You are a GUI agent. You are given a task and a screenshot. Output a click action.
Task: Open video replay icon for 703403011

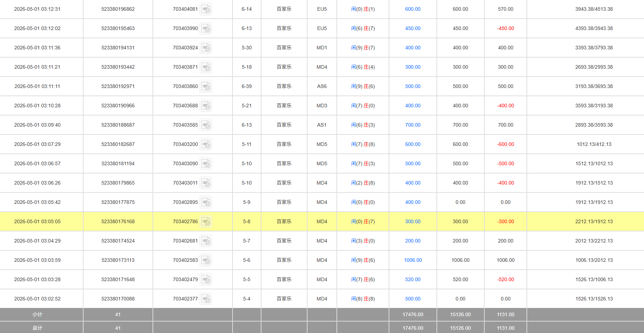[x=206, y=183]
